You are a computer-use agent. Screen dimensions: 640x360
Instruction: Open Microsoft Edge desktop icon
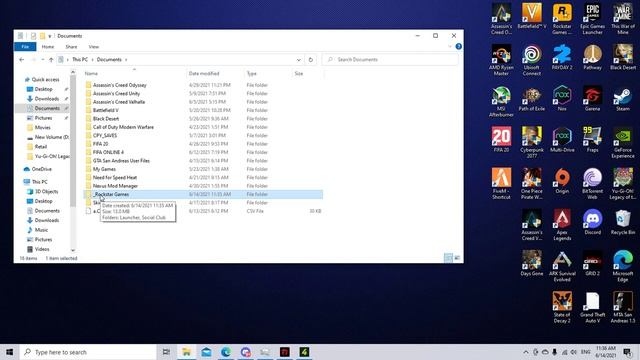point(622,266)
